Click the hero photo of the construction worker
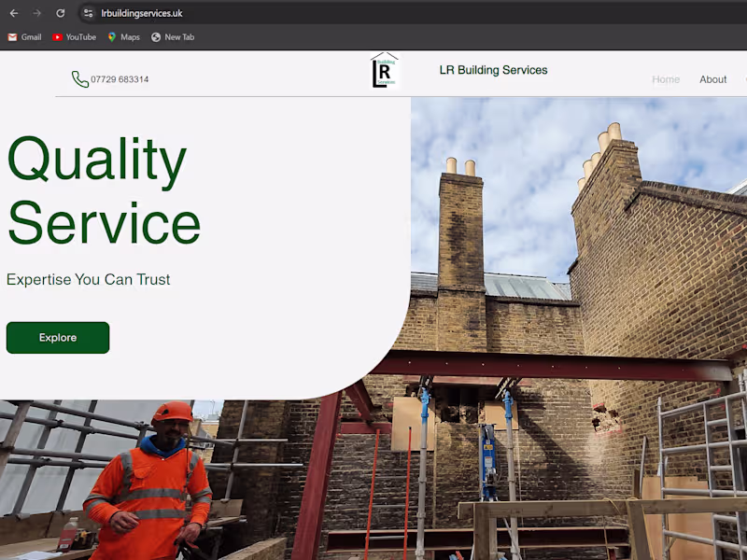Screen dimensions: 747x560 149,476
